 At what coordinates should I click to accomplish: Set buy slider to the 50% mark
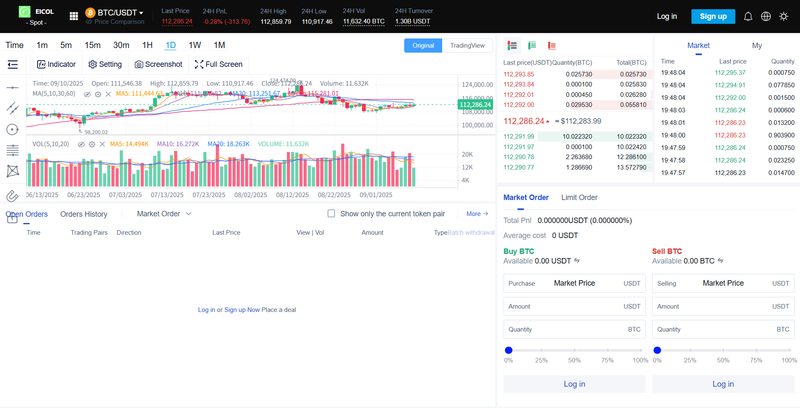click(x=574, y=350)
